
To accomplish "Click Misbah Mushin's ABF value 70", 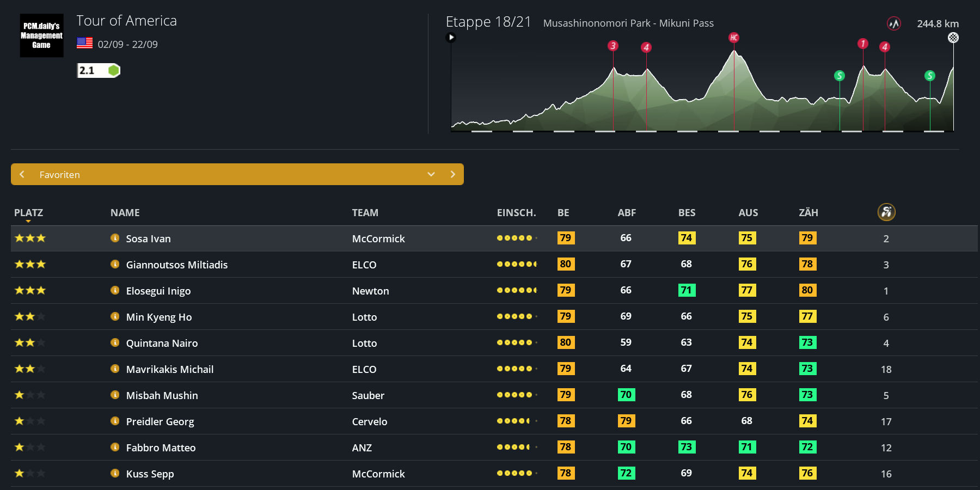I will point(626,395).
